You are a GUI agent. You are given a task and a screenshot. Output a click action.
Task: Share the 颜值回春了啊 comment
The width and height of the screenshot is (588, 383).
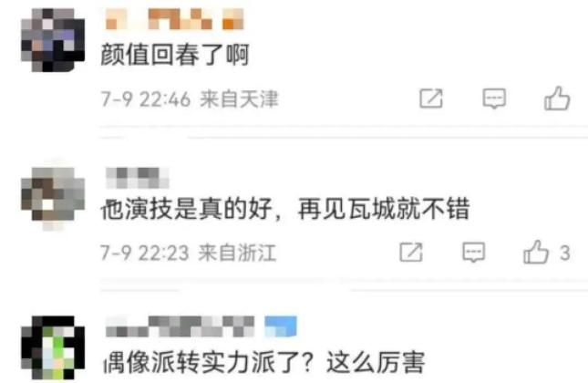pos(431,98)
